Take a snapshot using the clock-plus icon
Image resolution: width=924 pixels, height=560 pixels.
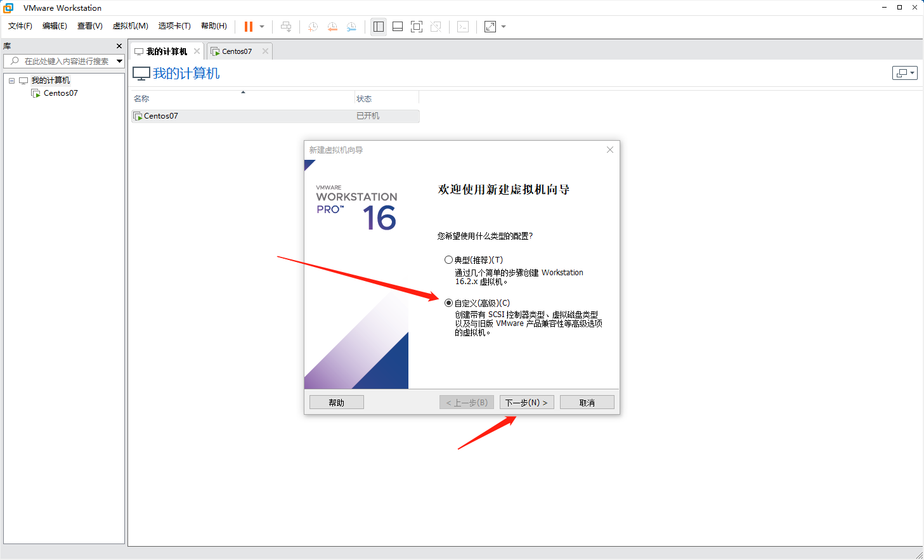pos(313,27)
